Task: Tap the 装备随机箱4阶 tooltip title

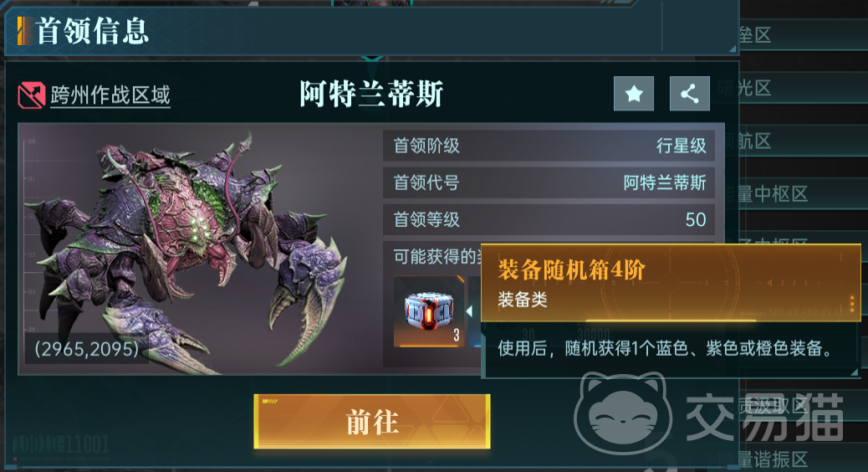Action: 571,269
